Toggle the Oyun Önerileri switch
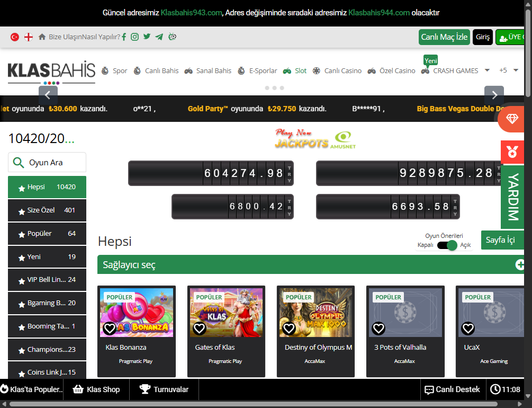 click(x=447, y=245)
